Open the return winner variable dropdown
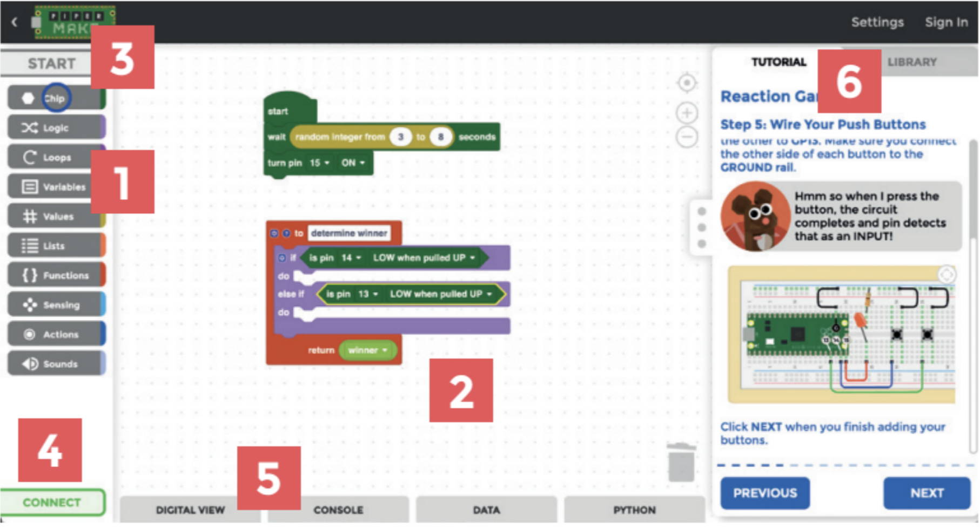Screen dimensions: 980x529 tap(367, 350)
